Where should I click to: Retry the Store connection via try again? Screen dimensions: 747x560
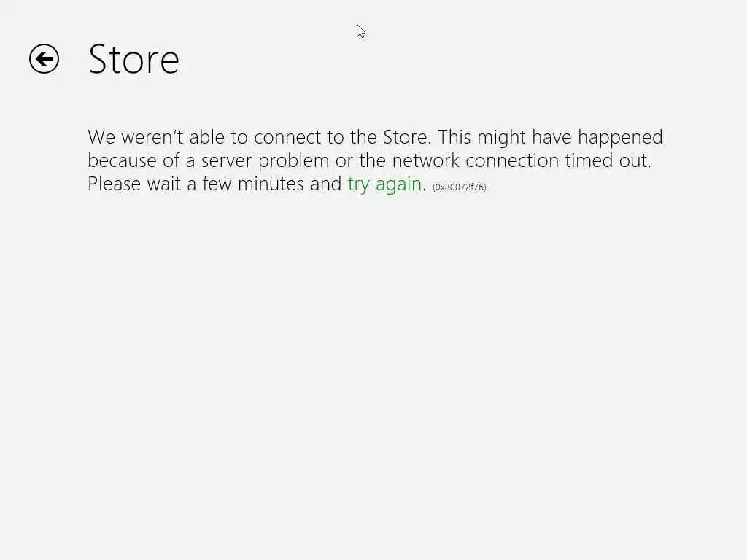tap(384, 184)
